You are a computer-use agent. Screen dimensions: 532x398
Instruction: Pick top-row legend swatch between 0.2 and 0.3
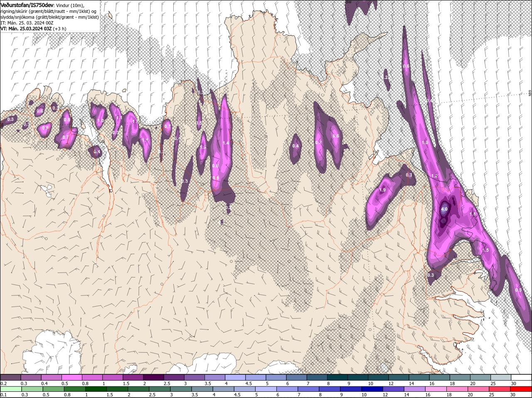(x=11, y=377)
